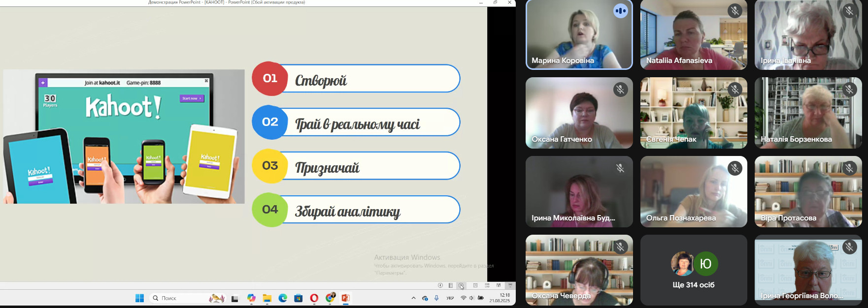868x308 pixels.
Task: Open Microsoft Store from the taskbar
Action: 299,298
